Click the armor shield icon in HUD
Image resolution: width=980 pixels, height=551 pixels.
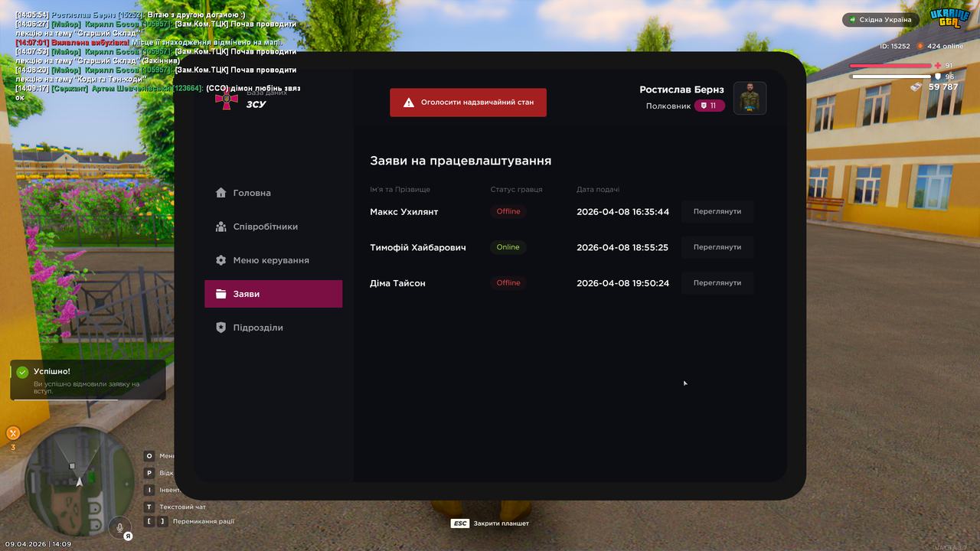pyautogui.click(x=938, y=77)
